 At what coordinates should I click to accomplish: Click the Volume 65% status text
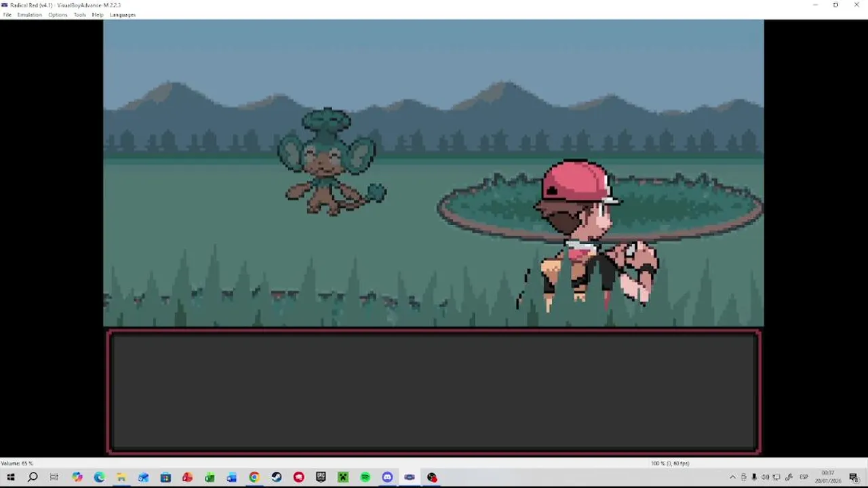point(17,464)
